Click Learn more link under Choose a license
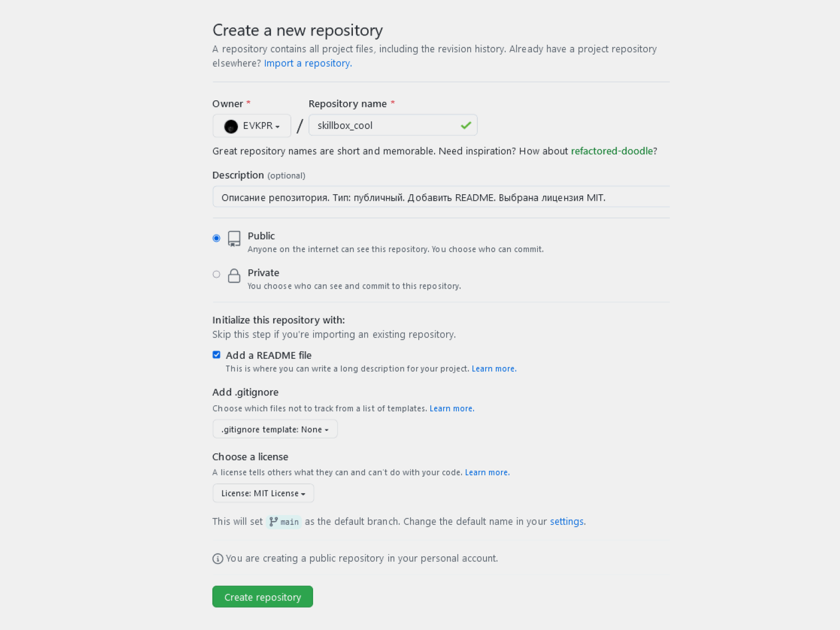 [x=487, y=472]
